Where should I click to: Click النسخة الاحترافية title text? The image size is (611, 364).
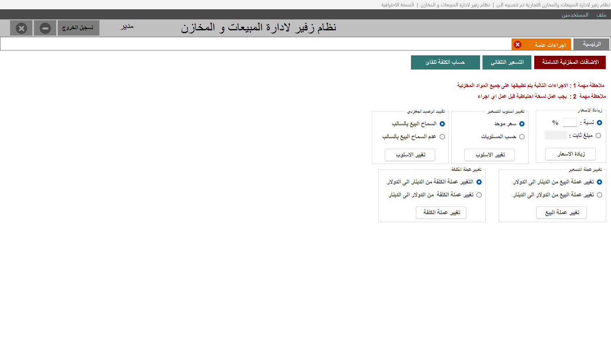[x=398, y=5]
